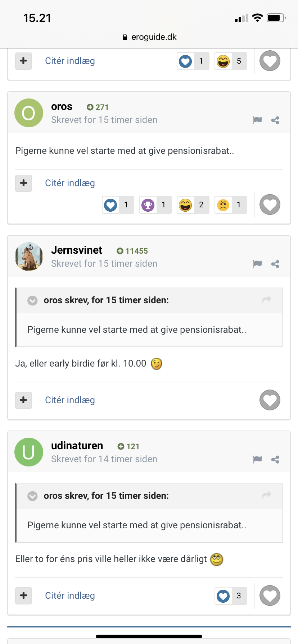Jump to quoted post in Jernsvinet's reply

coord(266,300)
